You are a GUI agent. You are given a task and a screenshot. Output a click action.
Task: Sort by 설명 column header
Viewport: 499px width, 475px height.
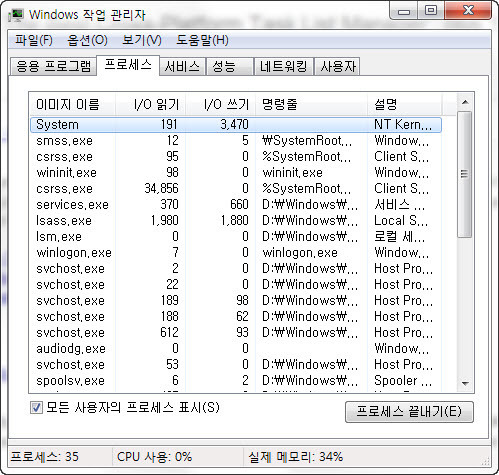[405, 105]
